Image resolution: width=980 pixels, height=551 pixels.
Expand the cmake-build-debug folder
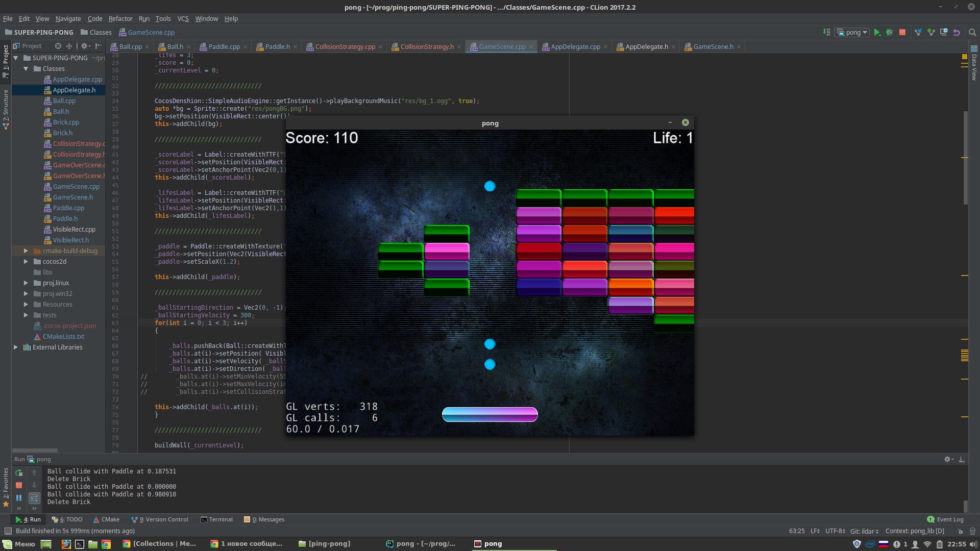point(26,251)
